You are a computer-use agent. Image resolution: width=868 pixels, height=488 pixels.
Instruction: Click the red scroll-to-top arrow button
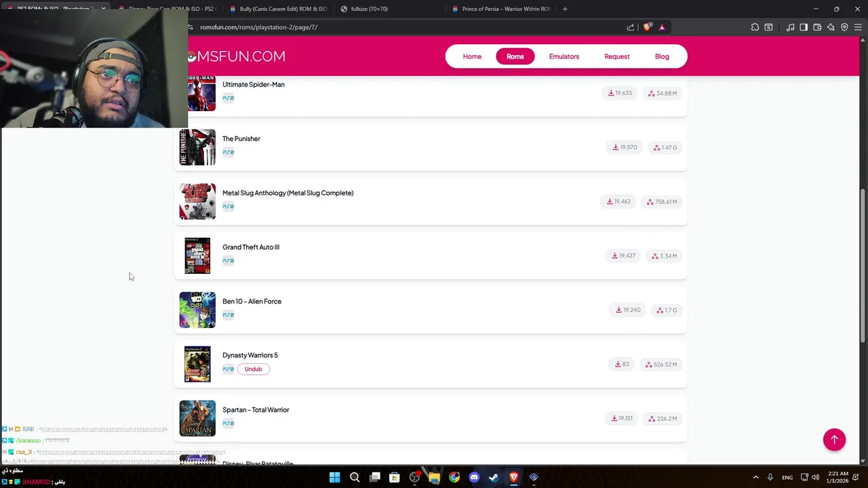(x=834, y=439)
